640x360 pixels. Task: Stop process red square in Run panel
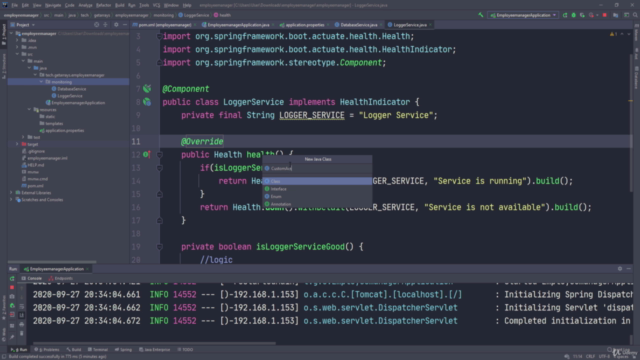click(12, 287)
